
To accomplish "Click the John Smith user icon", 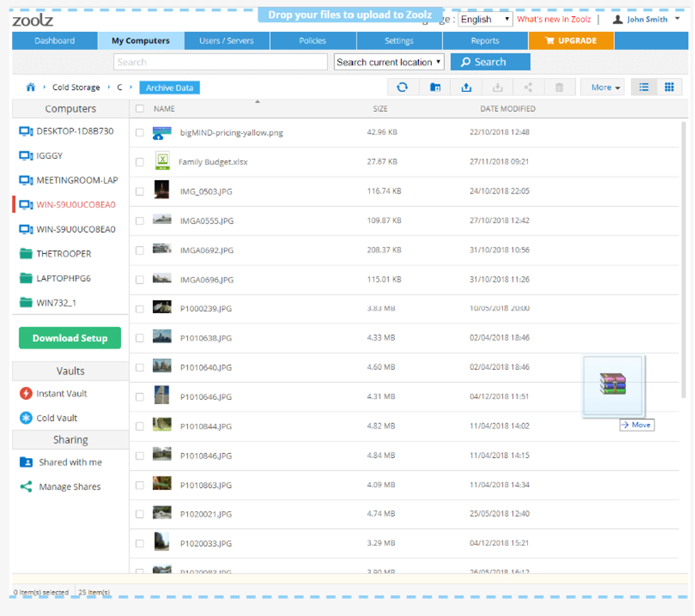I will click(x=617, y=19).
